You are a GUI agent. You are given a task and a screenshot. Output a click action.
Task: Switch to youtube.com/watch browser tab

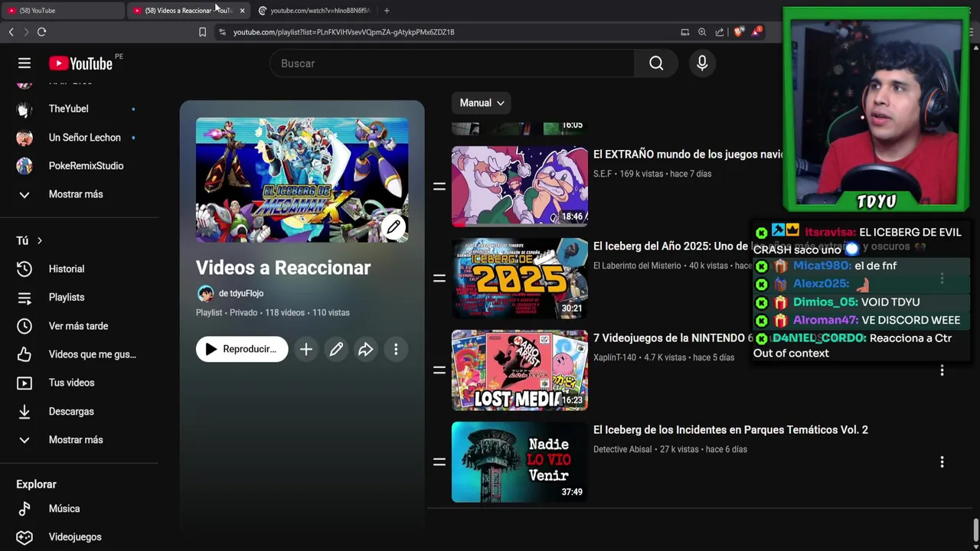click(314, 11)
